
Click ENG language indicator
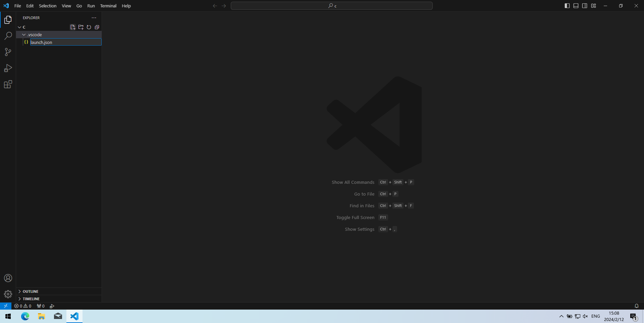click(596, 316)
